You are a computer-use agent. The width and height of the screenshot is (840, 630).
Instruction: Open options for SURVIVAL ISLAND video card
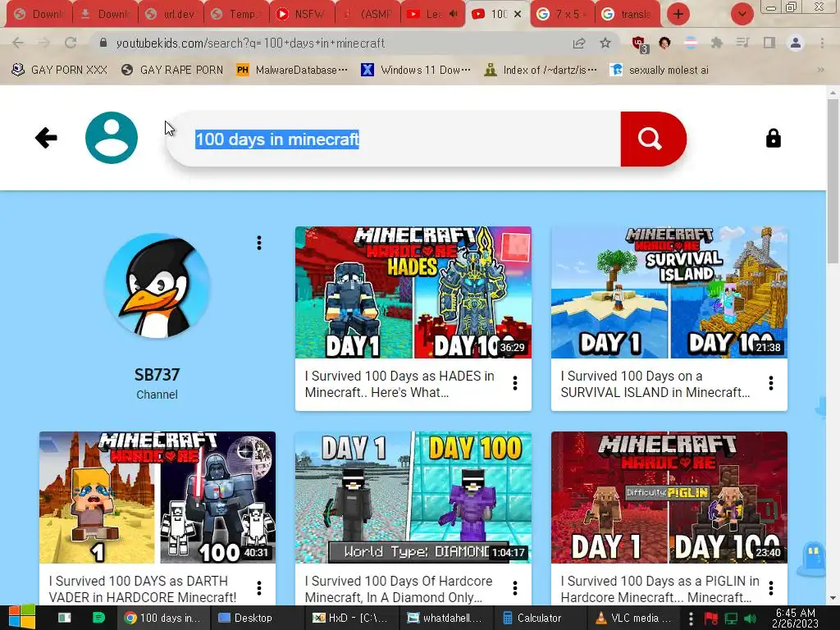771,383
